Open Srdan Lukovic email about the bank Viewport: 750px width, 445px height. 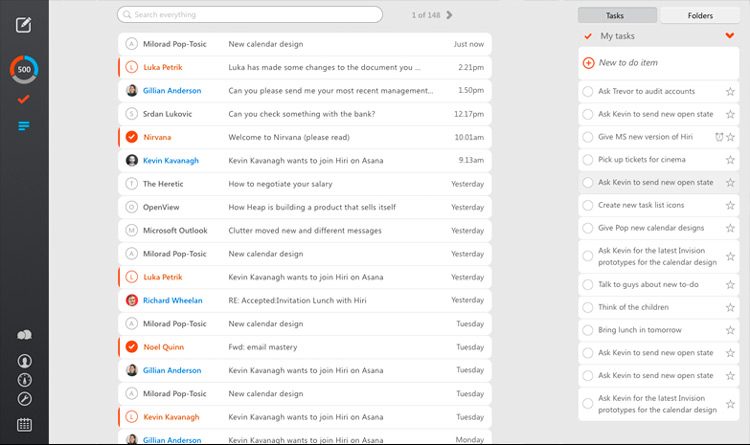305,114
